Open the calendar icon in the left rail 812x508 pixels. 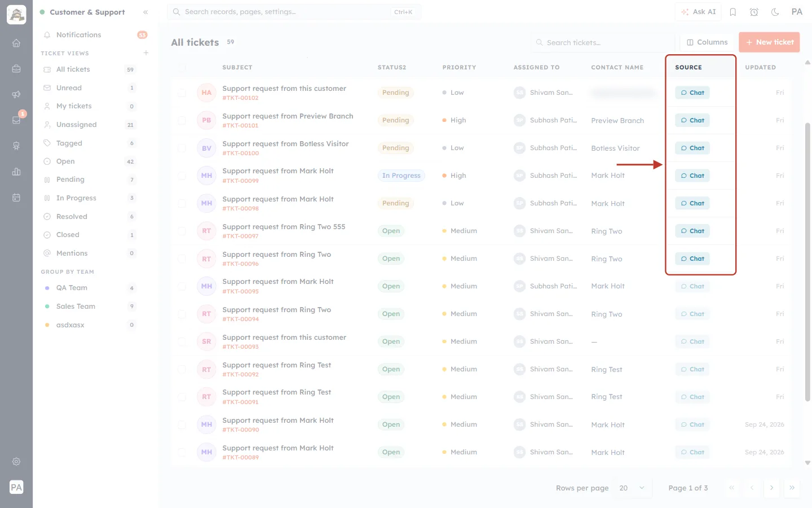16,198
